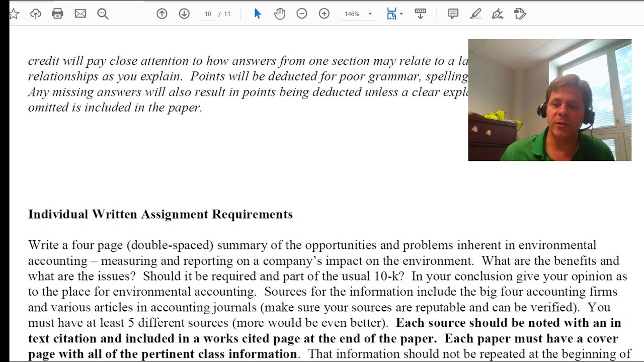Click the line starting 'to the place for environmental'

(x=323, y=292)
